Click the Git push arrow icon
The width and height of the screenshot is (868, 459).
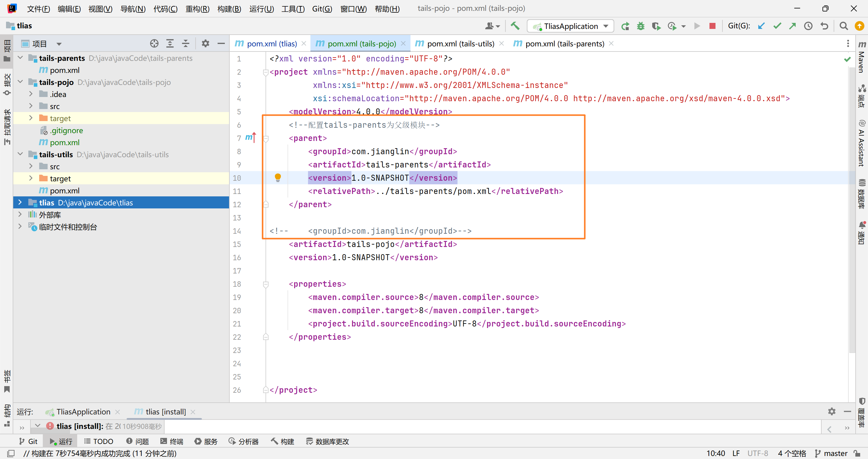(792, 26)
